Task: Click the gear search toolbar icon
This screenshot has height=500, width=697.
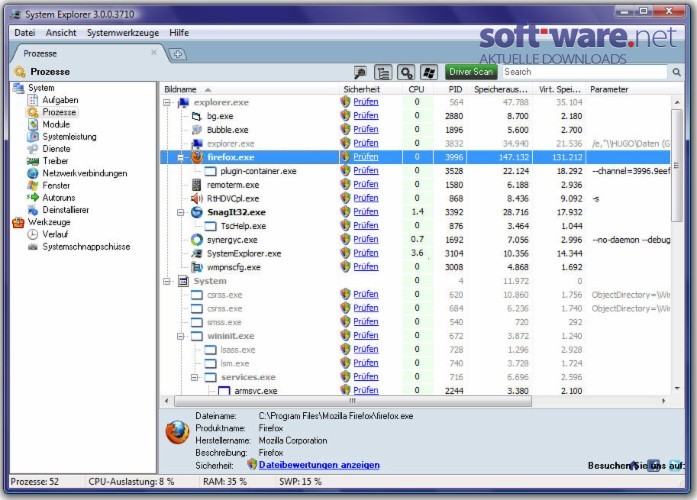Action: [x=406, y=72]
